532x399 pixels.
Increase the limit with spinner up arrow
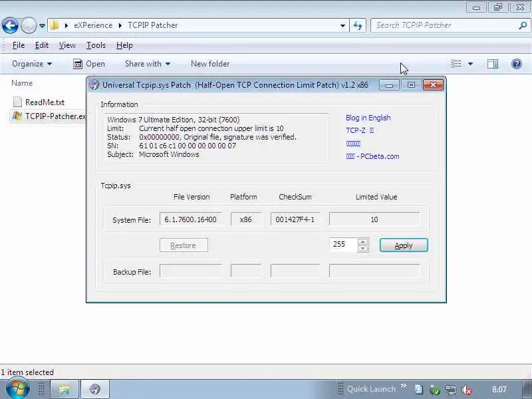click(x=362, y=241)
